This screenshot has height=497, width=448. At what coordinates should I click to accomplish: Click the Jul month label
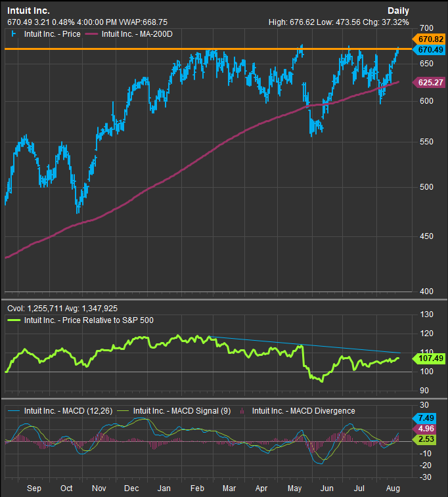point(359,488)
